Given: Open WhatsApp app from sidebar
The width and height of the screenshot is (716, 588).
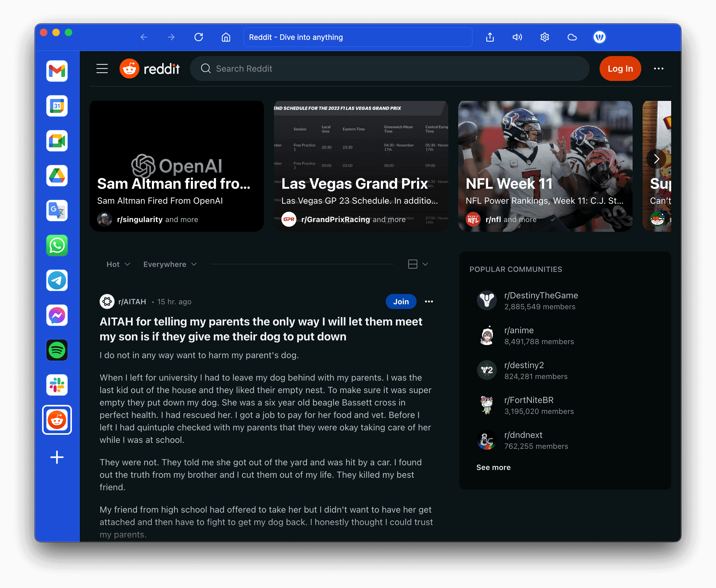Looking at the screenshot, I should coord(57,244).
